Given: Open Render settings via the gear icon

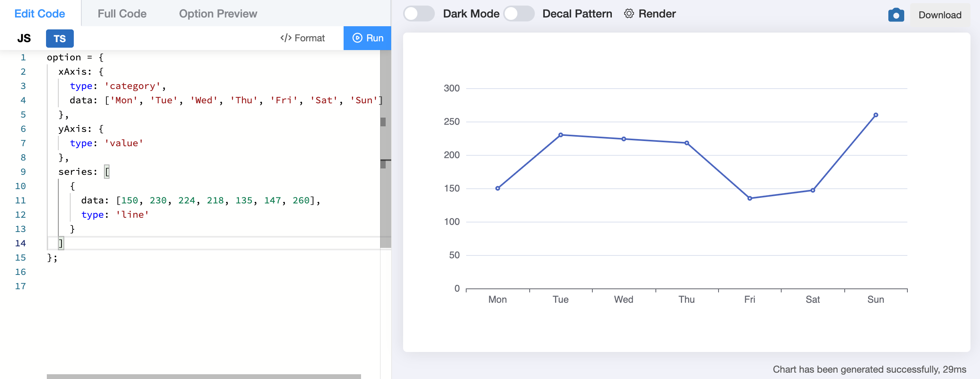Looking at the screenshot, I should 628,14.
